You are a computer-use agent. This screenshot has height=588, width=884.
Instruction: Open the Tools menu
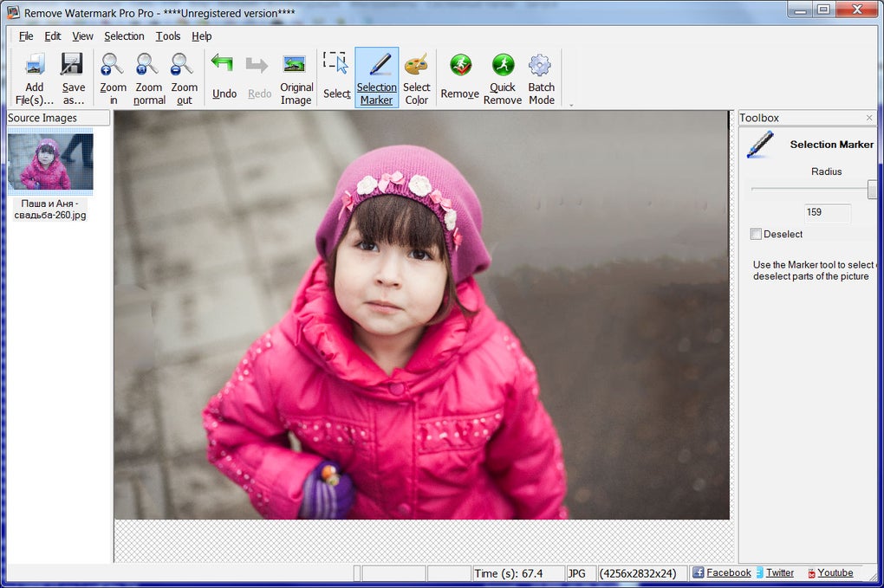click(168, 36)
